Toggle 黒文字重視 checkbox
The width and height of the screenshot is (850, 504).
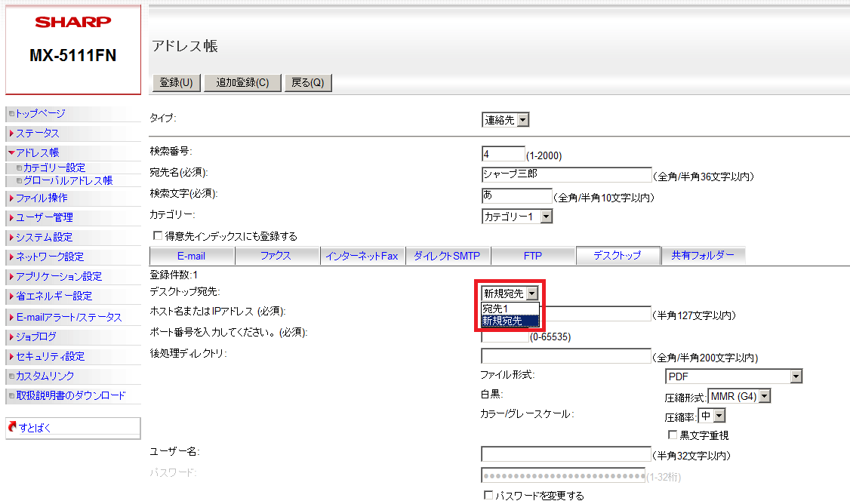point(673,435)
